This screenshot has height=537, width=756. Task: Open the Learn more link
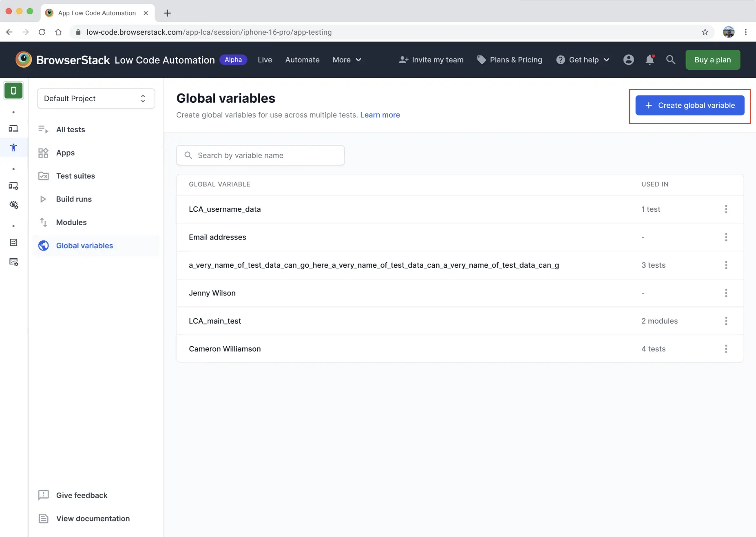pyautogui.click(x=380, y=115)
